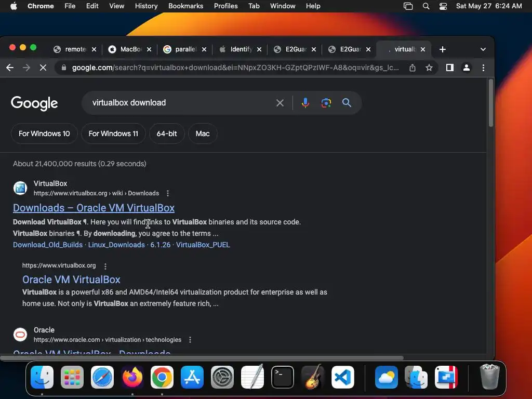Clear the search box with X
This screenshot has height=399, width=532.
pos(280,103)
